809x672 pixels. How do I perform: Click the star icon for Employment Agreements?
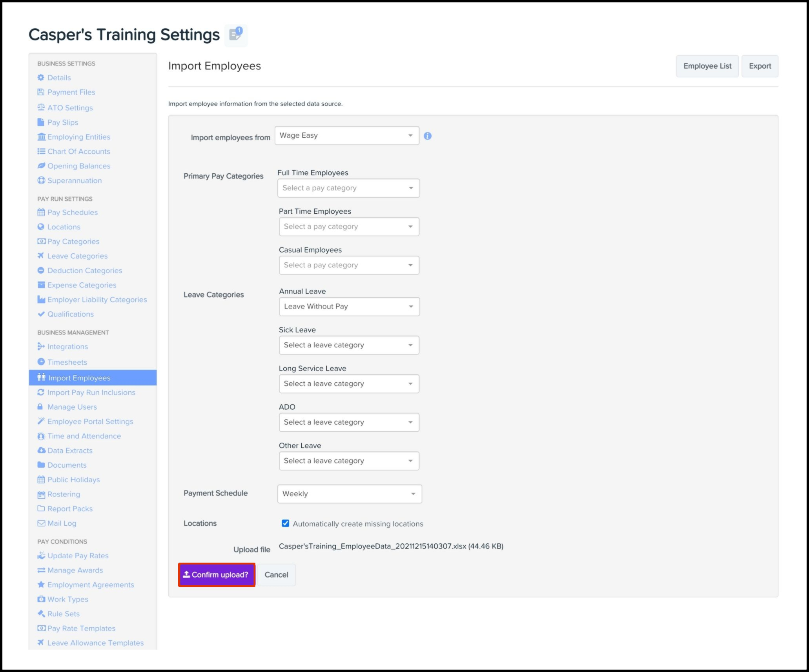pyautogui.click(x=41, y=585)
